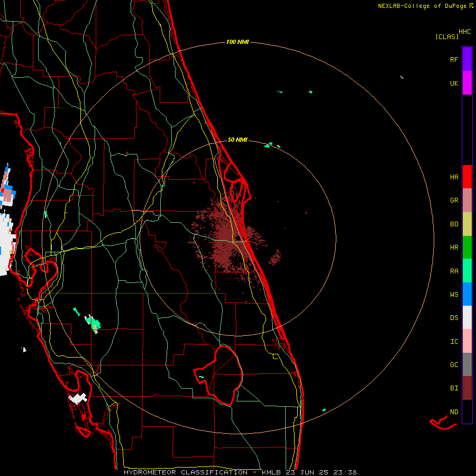Click the IC pink legend swatch

[x=467, y=341]
